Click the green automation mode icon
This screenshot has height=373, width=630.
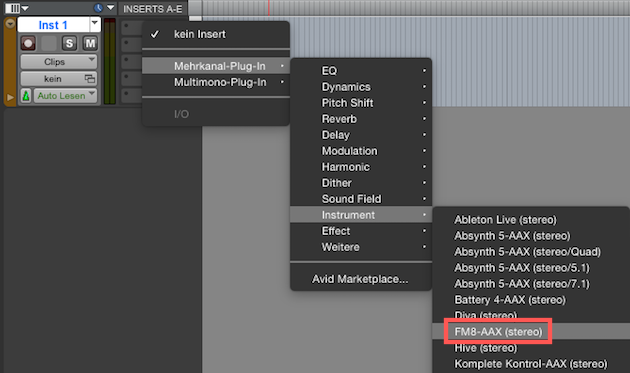(x=26, y=96)
